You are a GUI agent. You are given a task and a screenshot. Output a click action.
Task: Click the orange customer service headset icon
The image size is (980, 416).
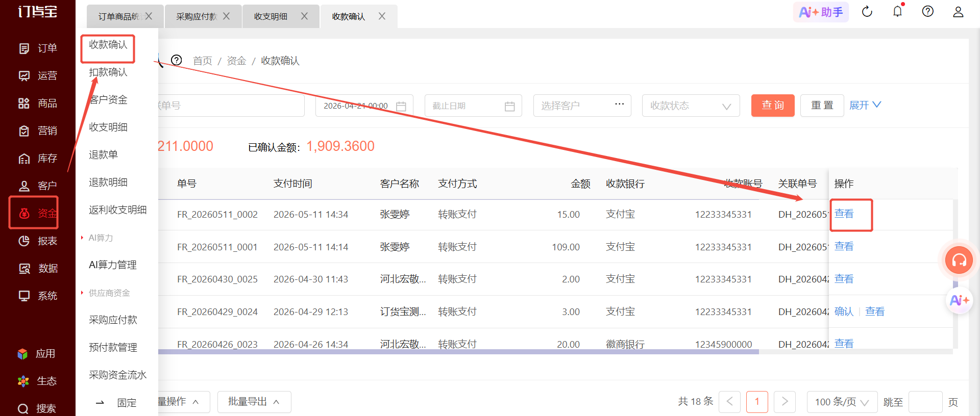[959, 261]
